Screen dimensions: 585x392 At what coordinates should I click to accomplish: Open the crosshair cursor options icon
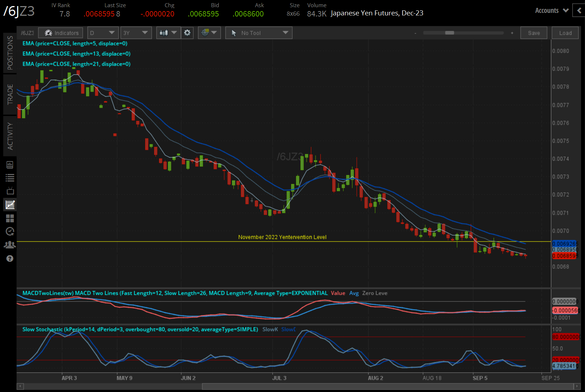205,33
